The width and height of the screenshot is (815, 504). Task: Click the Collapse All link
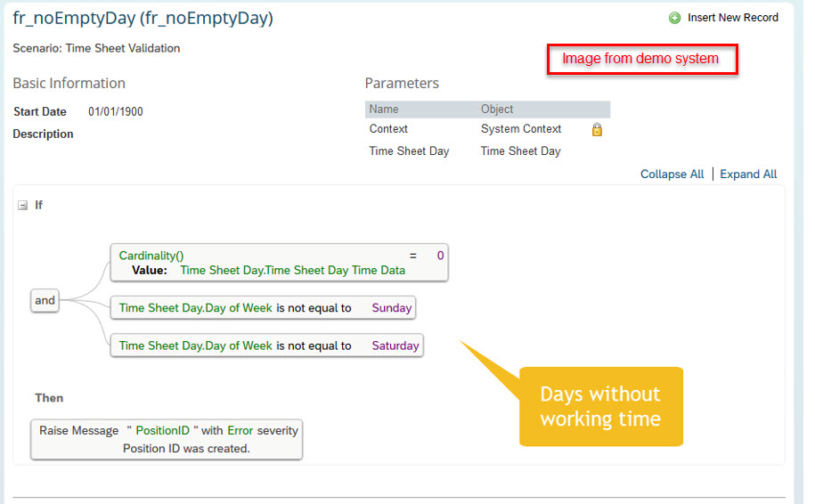[x=672, y=174]
